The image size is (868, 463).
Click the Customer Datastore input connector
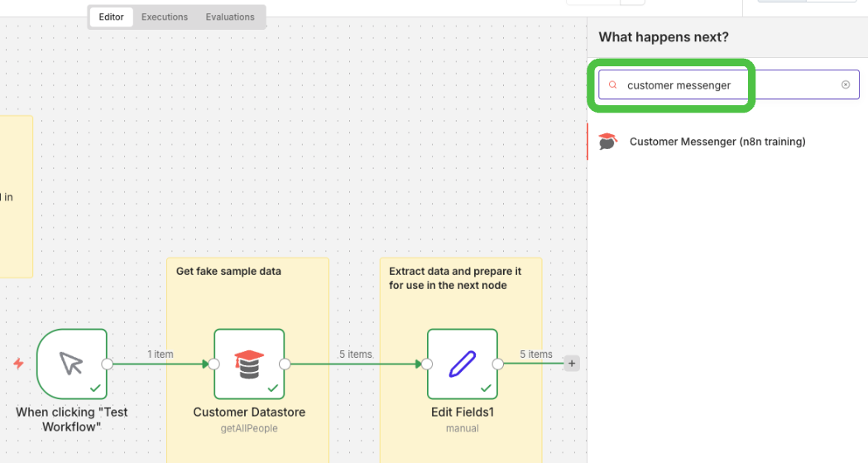click(213, 364)
